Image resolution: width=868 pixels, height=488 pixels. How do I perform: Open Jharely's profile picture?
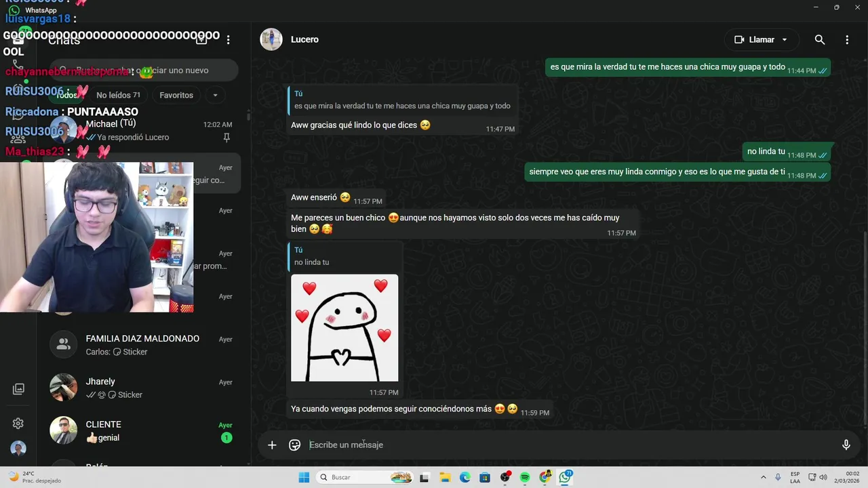(64, 388)
